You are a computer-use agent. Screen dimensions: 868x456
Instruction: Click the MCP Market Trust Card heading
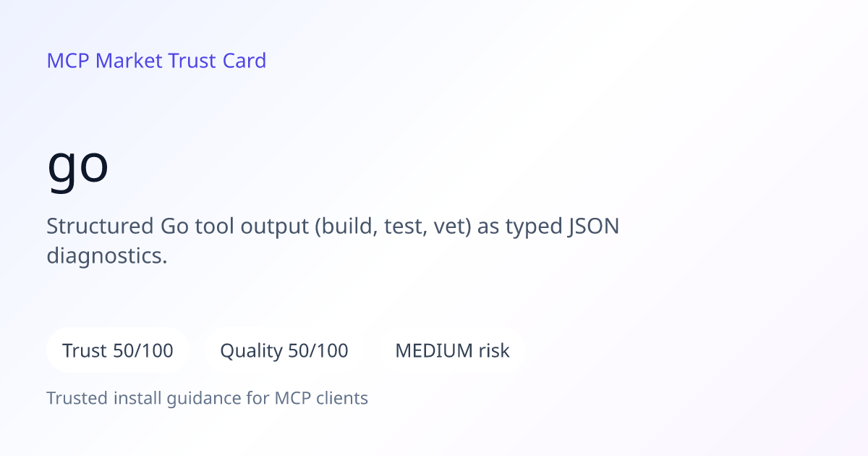[x=156, y=61]
